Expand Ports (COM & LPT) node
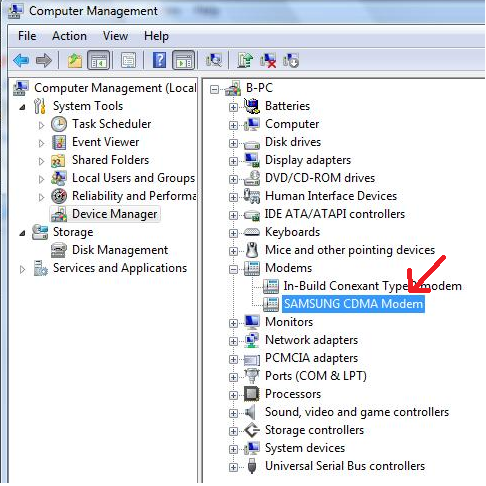This screenshot has width=486, height=486. [233, 377]
